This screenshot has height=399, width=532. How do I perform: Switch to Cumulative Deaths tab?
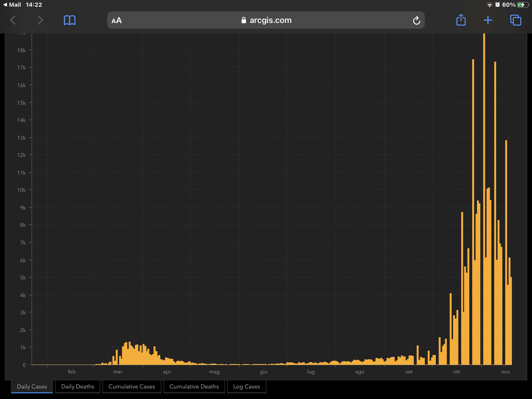(194, 386)
